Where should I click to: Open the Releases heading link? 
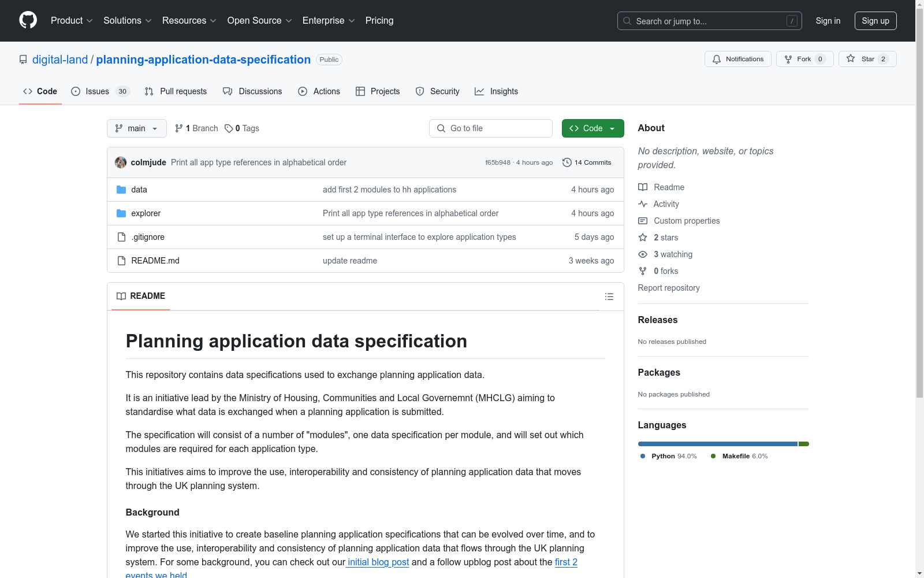(x=658, y=320)
